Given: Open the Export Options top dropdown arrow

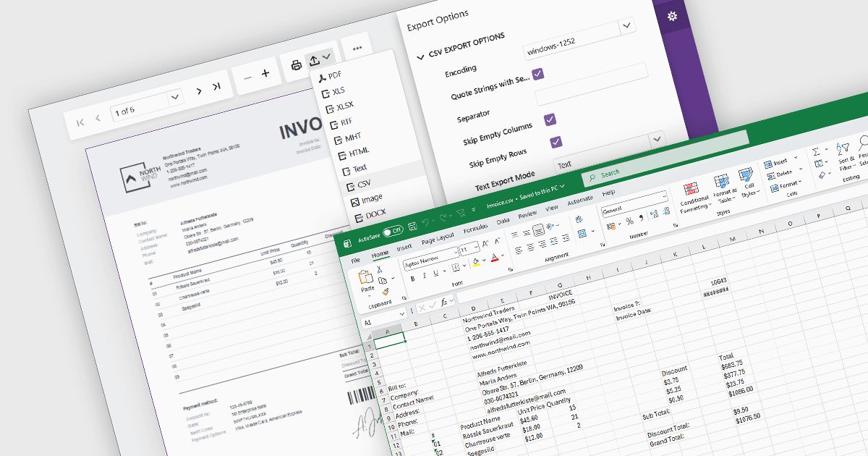Looking at the screenshot, I should point(626,27).
